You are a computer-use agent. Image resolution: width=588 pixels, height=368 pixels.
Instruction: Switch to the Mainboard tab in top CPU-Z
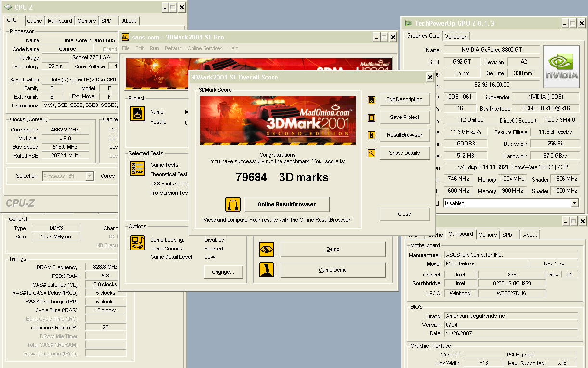[x=60, y=21]
